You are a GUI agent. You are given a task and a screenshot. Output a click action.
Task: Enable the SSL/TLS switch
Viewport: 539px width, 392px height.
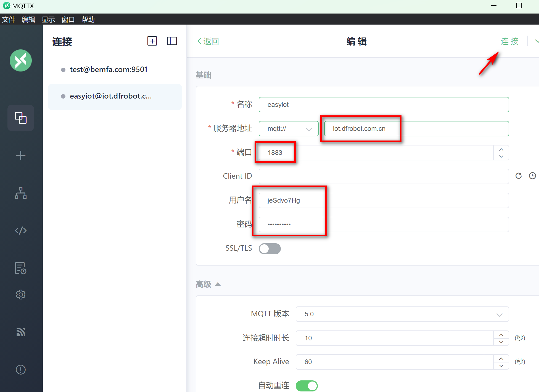coord(269,248)
